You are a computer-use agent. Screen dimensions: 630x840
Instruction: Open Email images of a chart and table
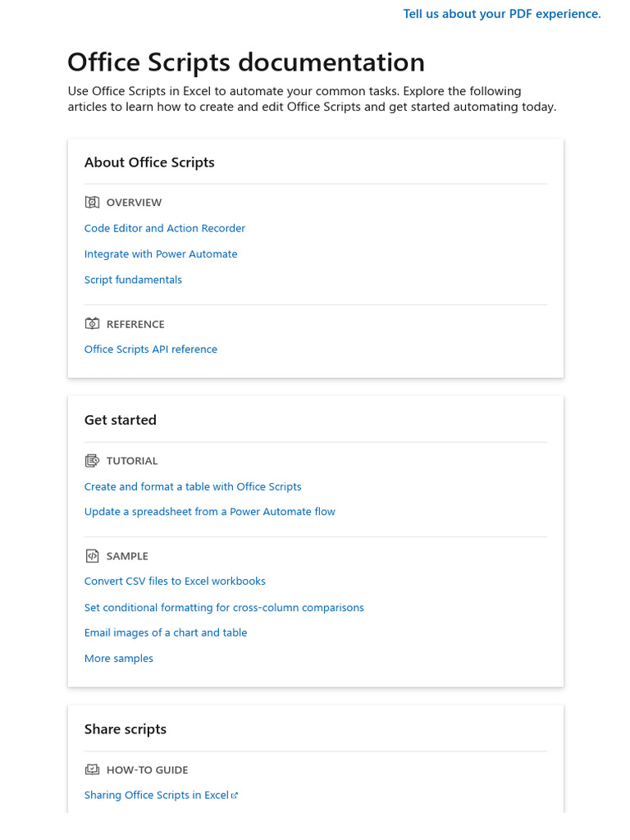[x=166, y=633]
